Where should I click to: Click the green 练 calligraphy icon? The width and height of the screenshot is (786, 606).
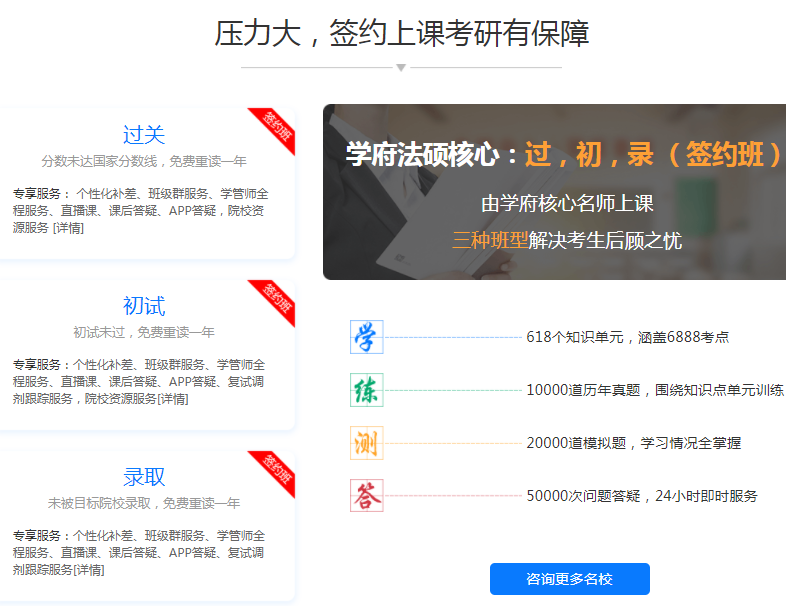coord(366,390)
